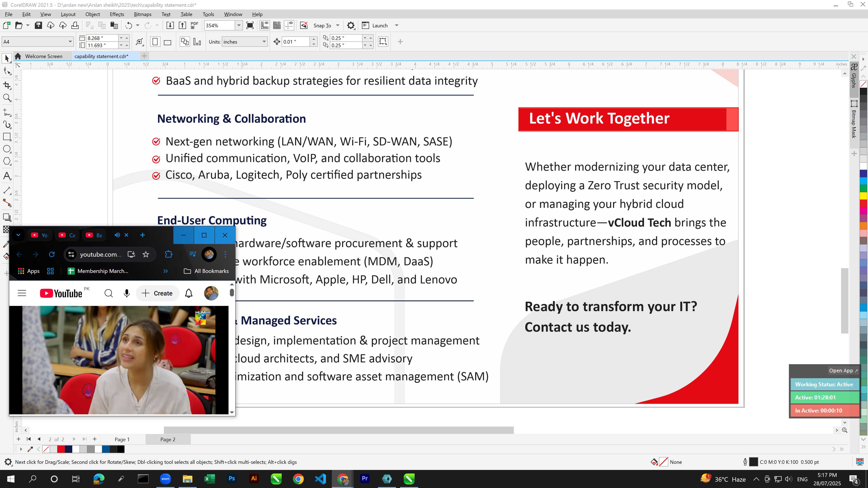Click the YouTube Create button
Viewport: 868px width, 488px height.
pyautogui.click(x=157, y=293)
